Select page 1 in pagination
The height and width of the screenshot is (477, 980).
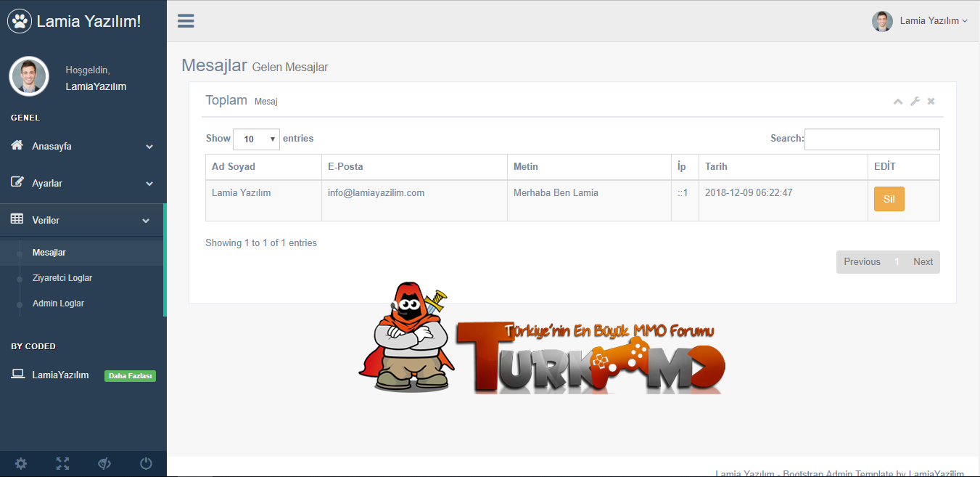[x=897, y=262]
